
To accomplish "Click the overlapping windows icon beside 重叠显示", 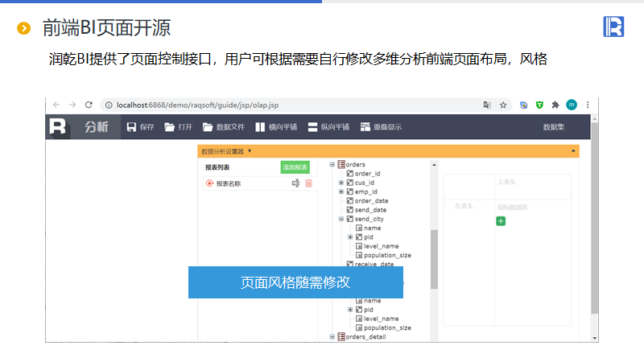I will 365,127.
